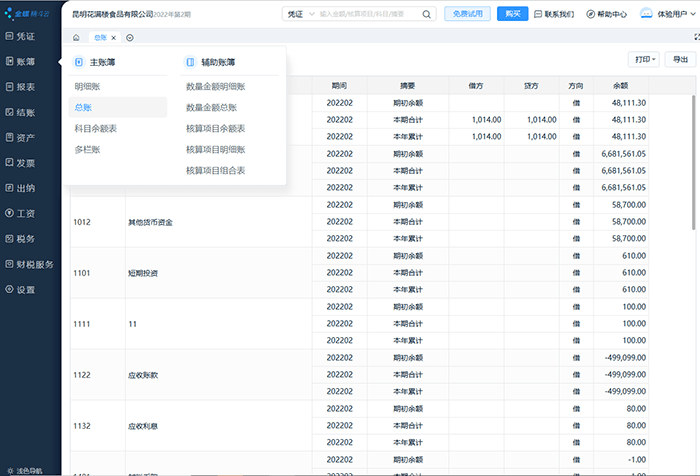Toggle the 浅色导航 light navigation option

pyautogui.click(x=25, y=471)
